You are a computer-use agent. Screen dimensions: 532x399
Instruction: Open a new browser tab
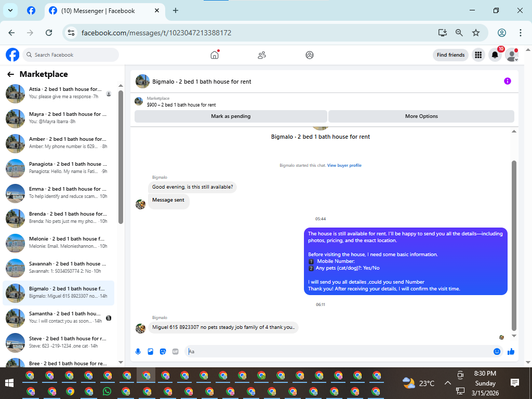point(176,10)
